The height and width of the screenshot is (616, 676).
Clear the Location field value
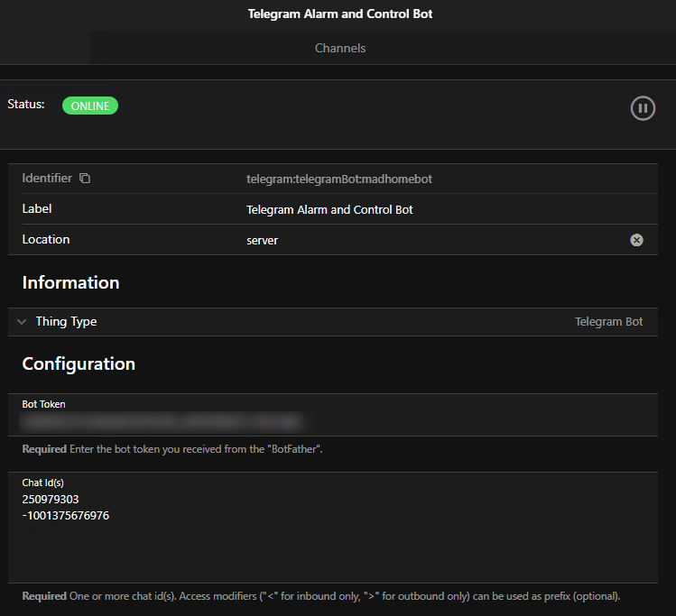pos(636,240)
